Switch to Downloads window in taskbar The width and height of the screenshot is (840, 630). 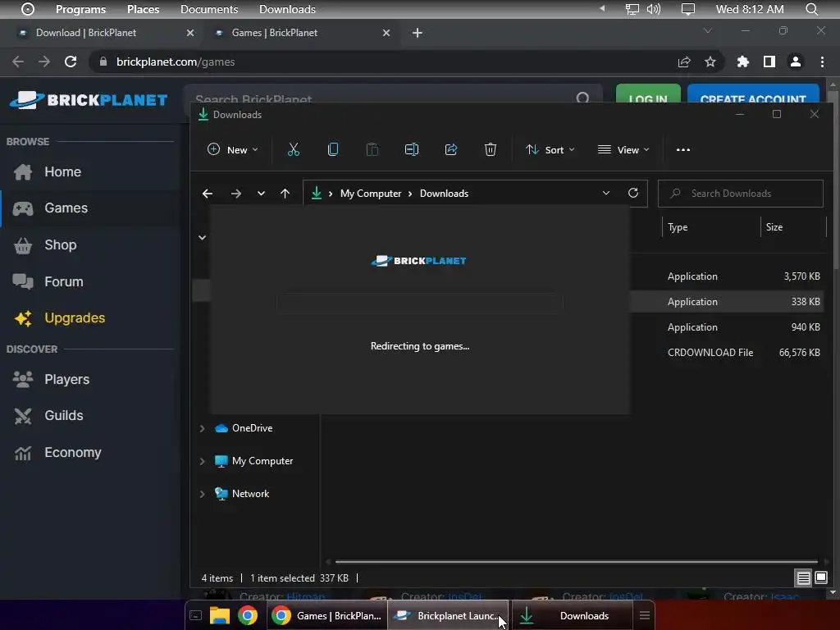[571, 615]
